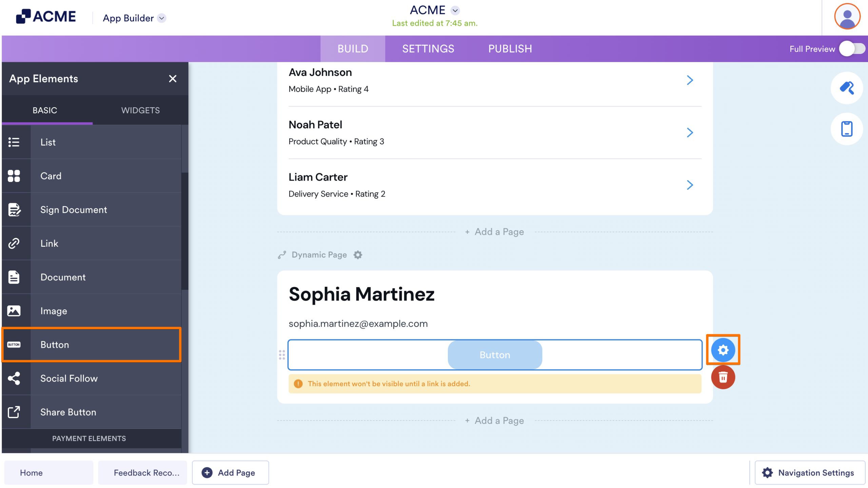Switch to the SETTINGS tab

pyautogui.click(x=428, y=49)
